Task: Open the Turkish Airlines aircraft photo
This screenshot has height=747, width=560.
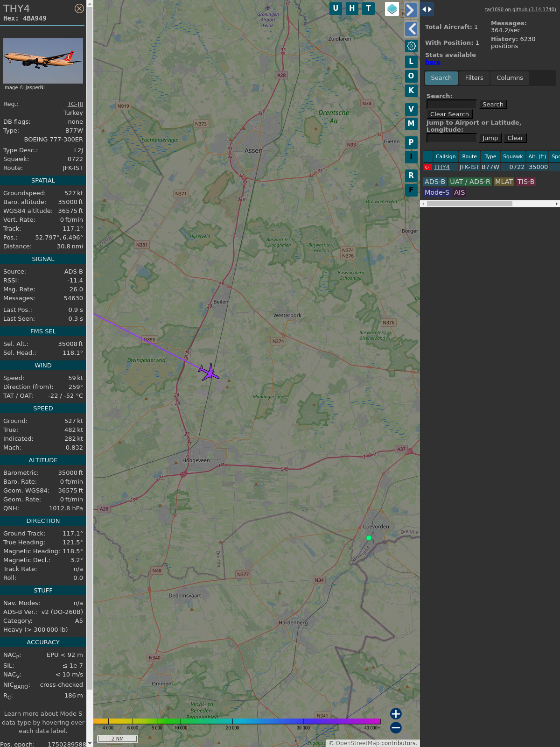Action: pyautogui.click(x=43, y=61)
